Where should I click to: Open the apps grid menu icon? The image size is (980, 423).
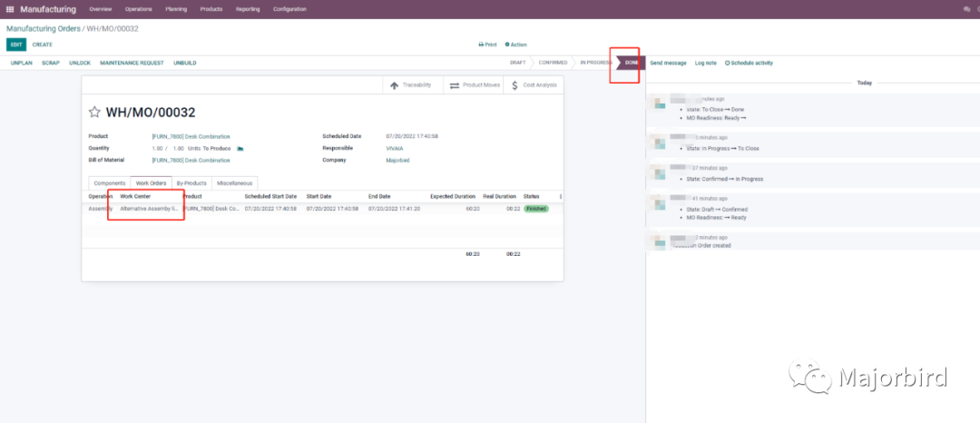(10, 8)
